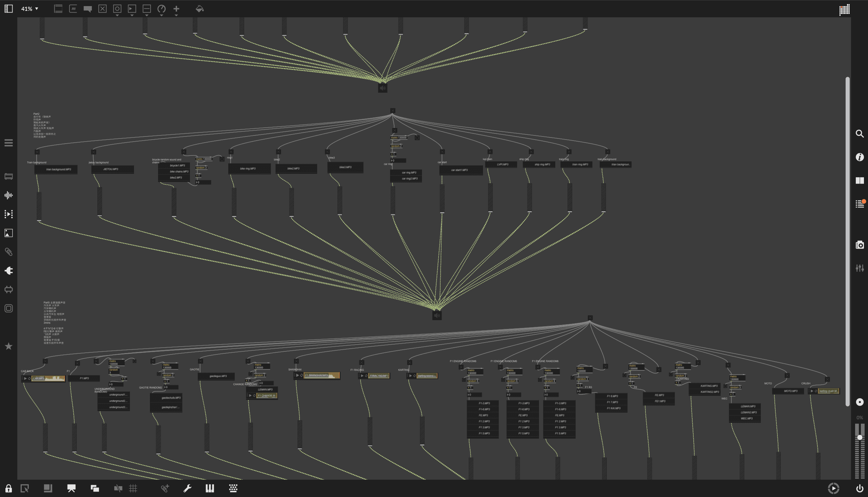Open the 41% zoom level dropdown
The image size is (868, 497).
click(30, 9)
